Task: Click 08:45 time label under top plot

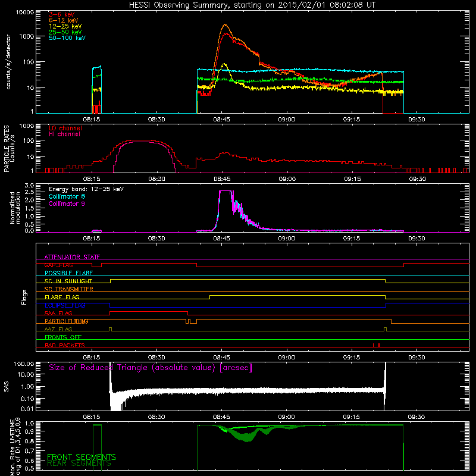Action: click(221, 120)
